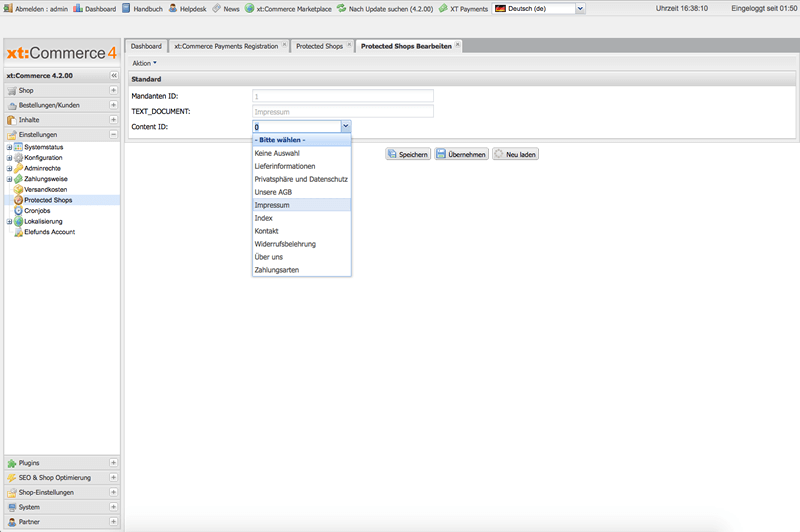Image resolution: width=800 pixels, height=532 pixels.
Task: Click the Plugins puzzle icon
Action: point(12,463)
